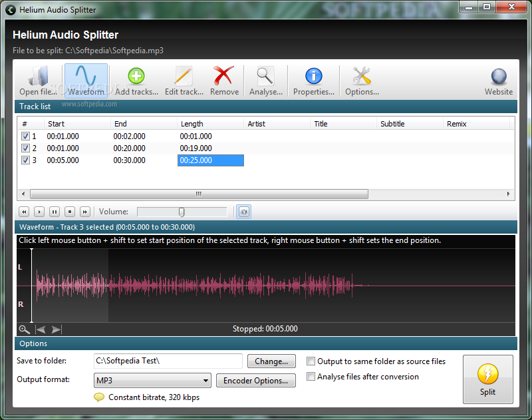Minimize the Helium Audio Splitter window

click(469, 7)
